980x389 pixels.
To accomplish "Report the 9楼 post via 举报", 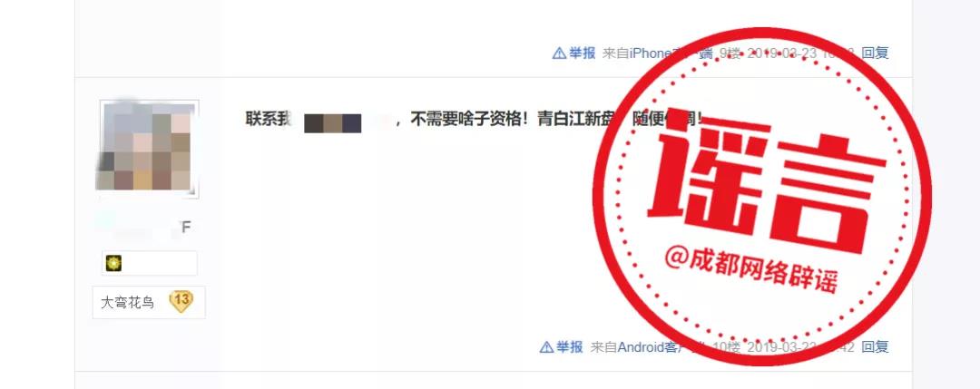I will tap(582, 53).
